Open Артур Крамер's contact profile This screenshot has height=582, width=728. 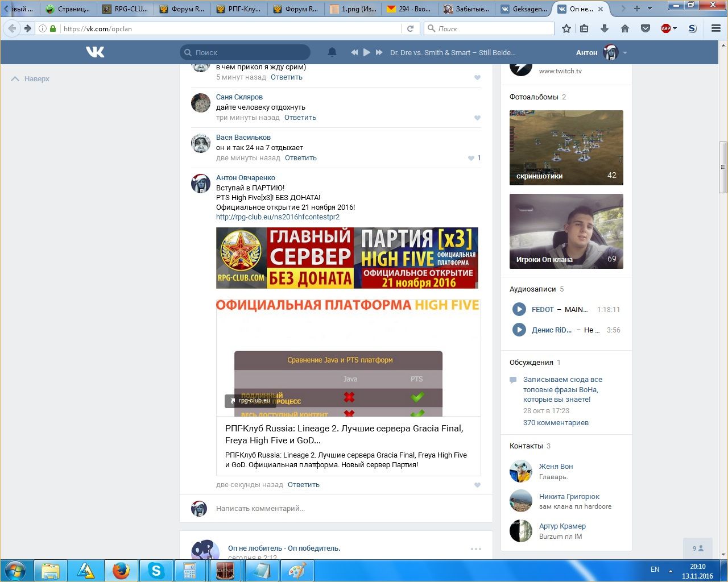[562, 526]
